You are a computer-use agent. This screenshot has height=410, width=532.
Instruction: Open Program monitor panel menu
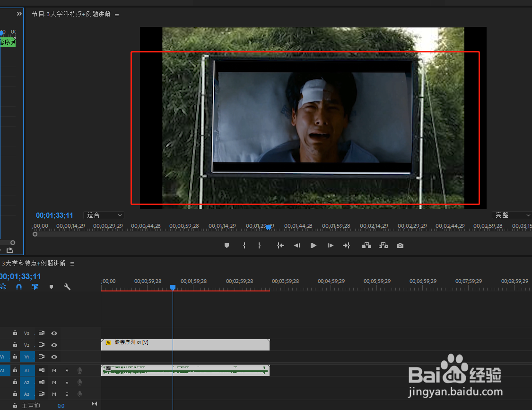117,14
